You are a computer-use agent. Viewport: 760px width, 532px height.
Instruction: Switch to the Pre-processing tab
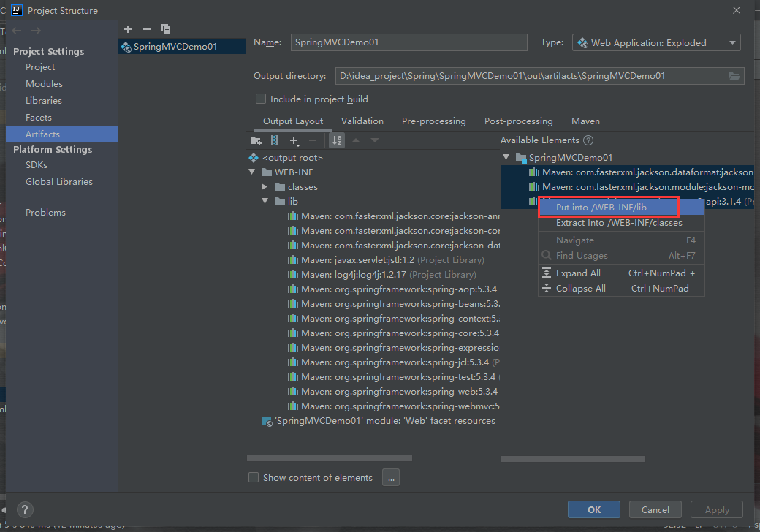434,121
